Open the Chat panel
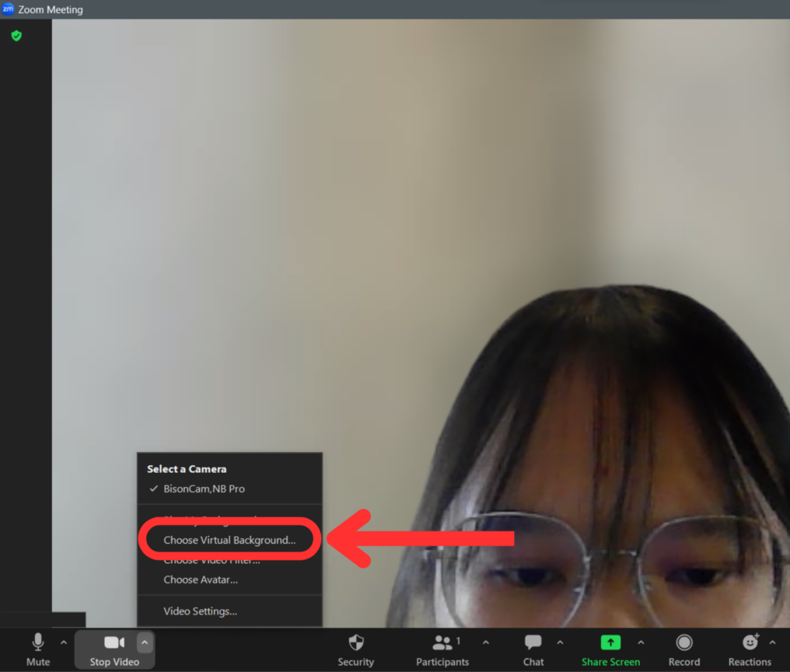The width and height of the screenshot is (790, 672). point(533,649)
